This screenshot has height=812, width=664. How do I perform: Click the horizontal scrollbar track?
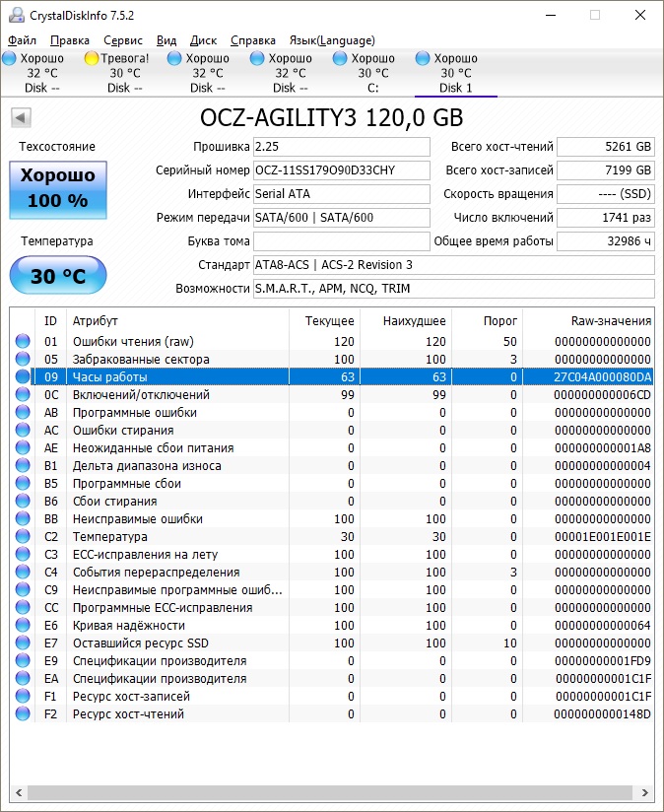pyautogui.click(x=332, y=792)
